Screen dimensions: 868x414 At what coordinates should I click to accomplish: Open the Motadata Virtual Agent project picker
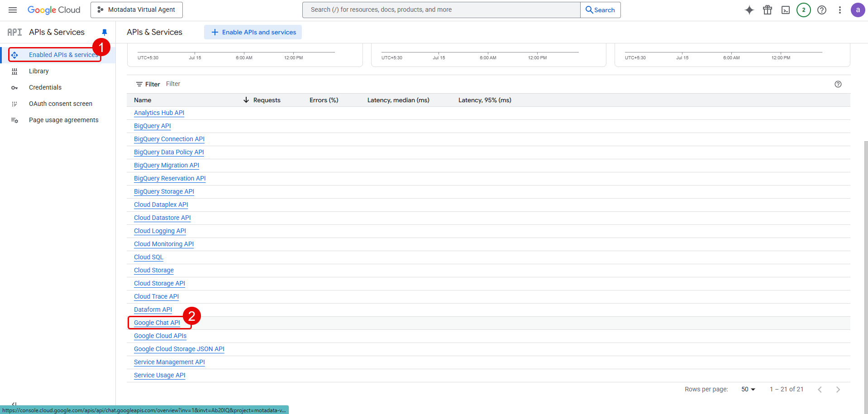[136, 10]
